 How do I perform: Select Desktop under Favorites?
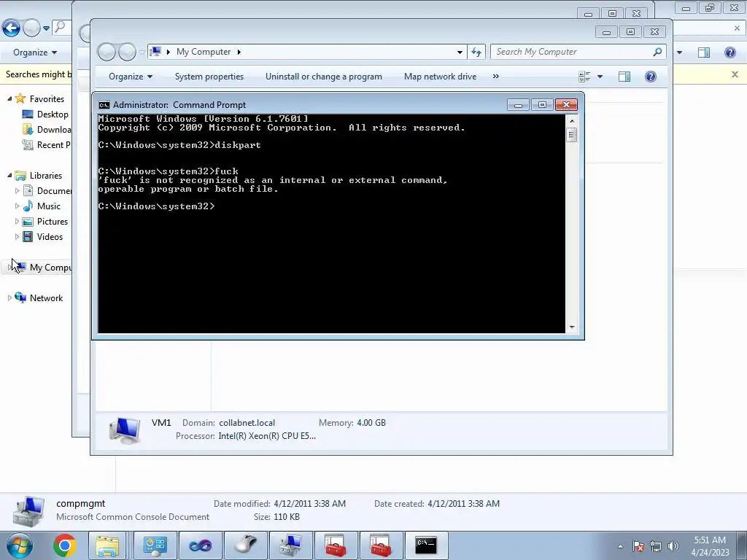point(53,114)
